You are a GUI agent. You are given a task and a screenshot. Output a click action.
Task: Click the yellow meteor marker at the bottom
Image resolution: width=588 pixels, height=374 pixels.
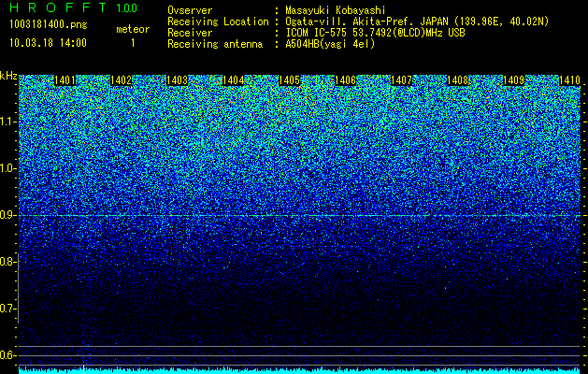[83, 368]
